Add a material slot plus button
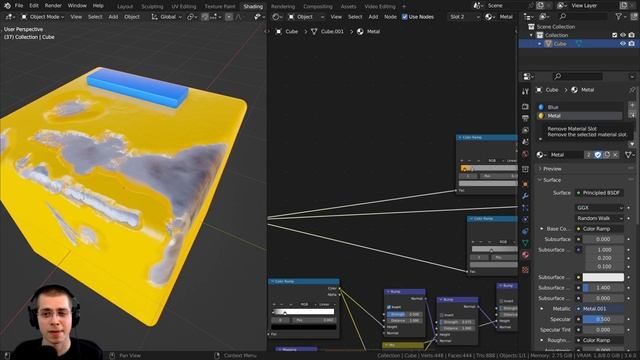 point(632,105)
